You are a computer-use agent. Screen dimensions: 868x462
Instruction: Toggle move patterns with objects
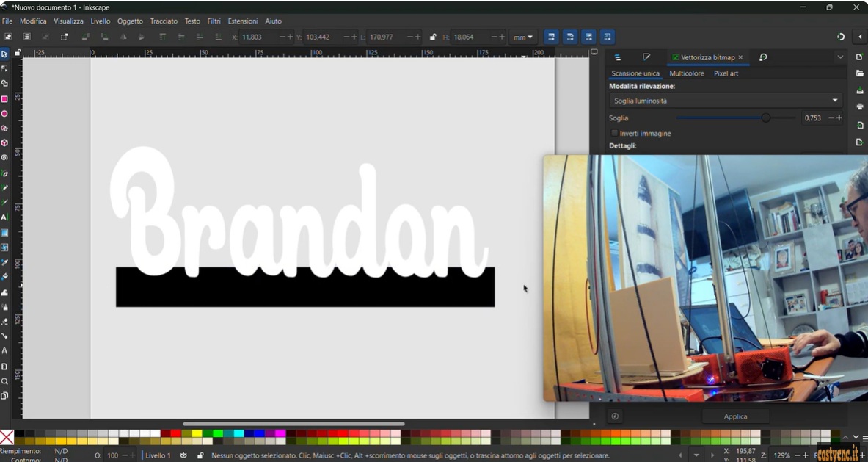pos(608,37)
